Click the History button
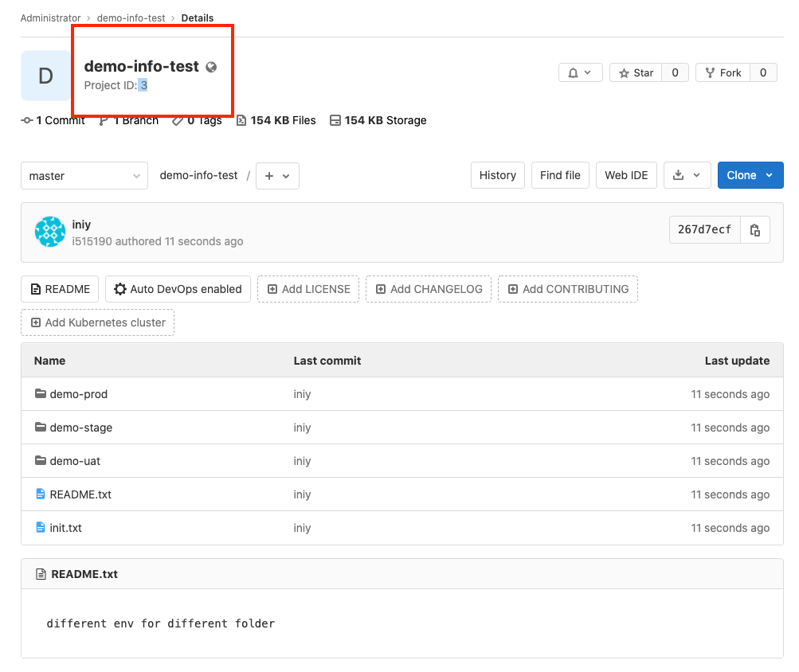Image resolution: width=799 pixels, height=672 pixels. [x=497, y=175]
